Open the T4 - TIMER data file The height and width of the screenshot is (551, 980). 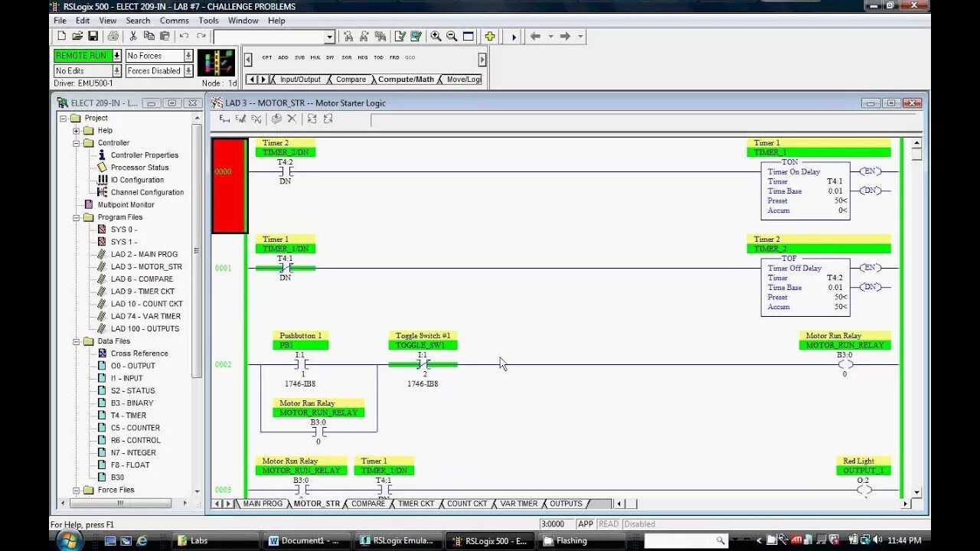point(129,416)
